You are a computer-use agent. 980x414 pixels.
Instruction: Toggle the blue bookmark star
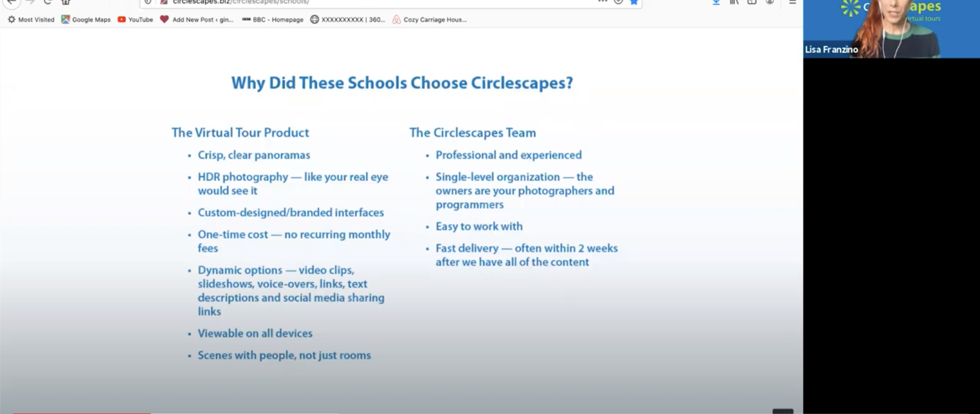(x=634, y=2)
